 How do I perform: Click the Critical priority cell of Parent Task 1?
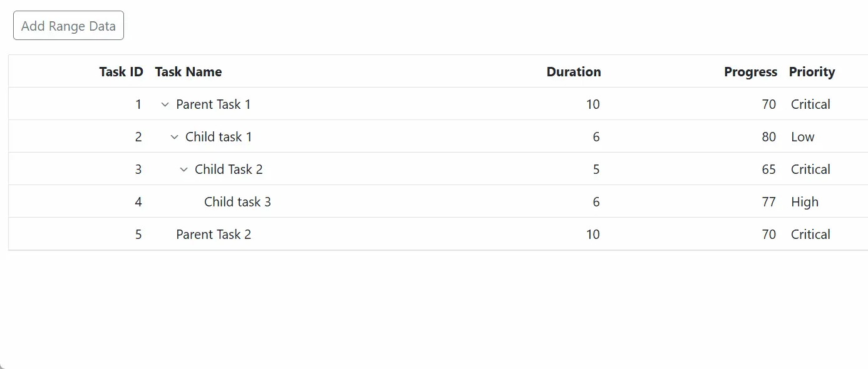(810, 104)
